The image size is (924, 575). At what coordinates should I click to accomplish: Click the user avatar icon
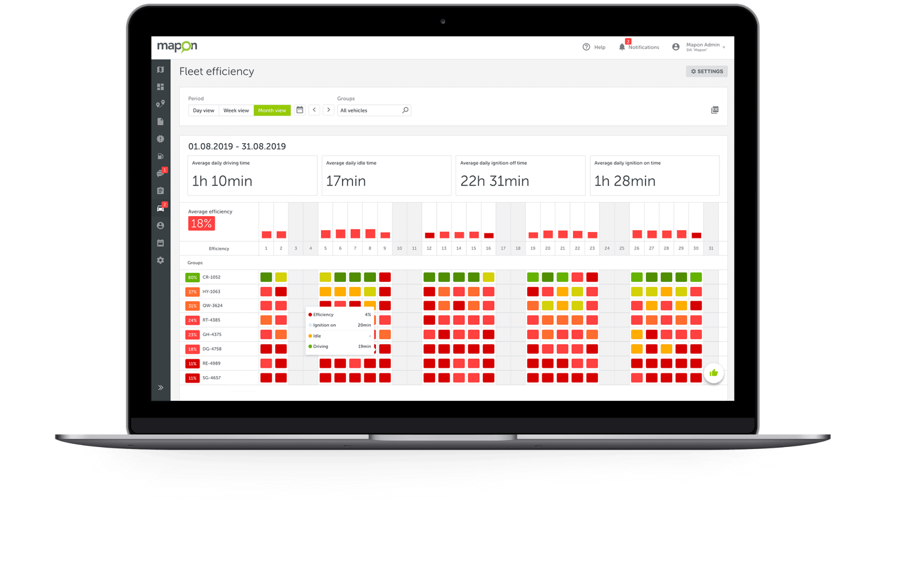[x=676, y=47]
